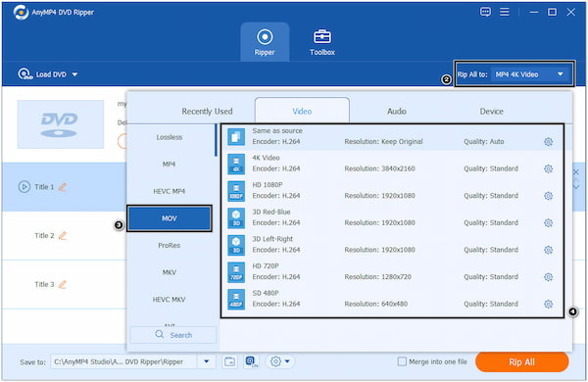Select the Video format tab
The height and width of the screenshot is (382, 588).
pyautogui.click(x=302, y=111)
